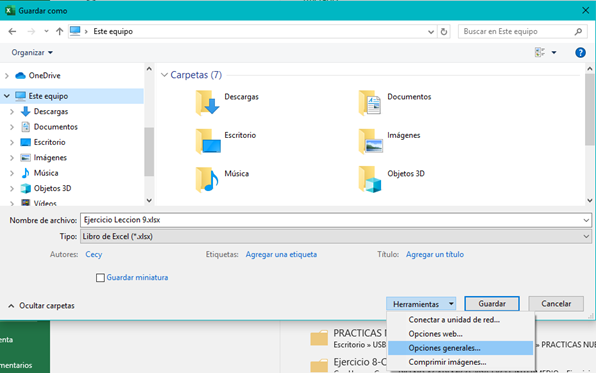Click the Agregar una etiqueta link
Image resolution: width=596 pixels, height=373 pixels.
pyautogui.click(x=281, y=254)
